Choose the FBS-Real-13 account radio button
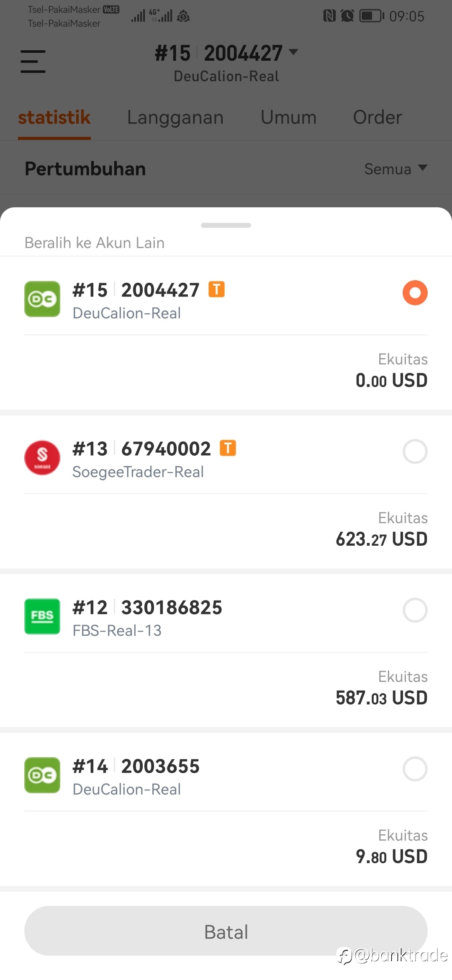The width and height of the screenshot is (452, 980). click(415, 610)
